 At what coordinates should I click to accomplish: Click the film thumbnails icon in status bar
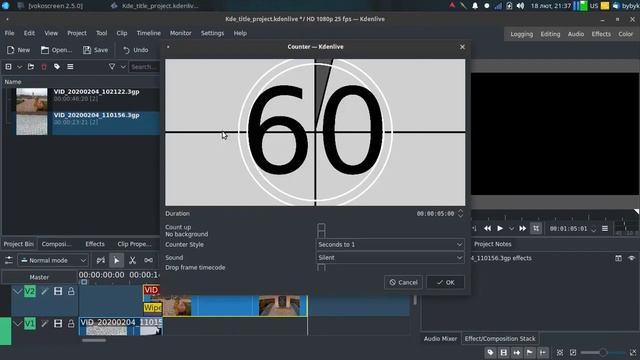[504, 353]
